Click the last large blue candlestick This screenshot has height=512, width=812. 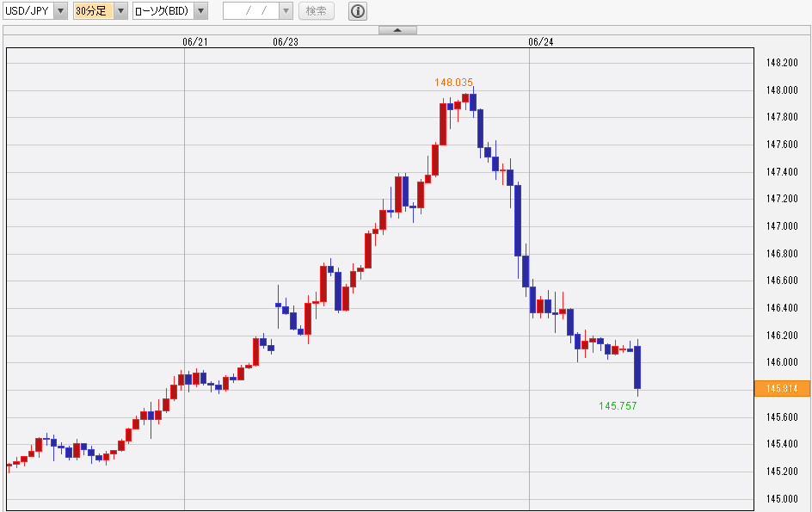637,367
